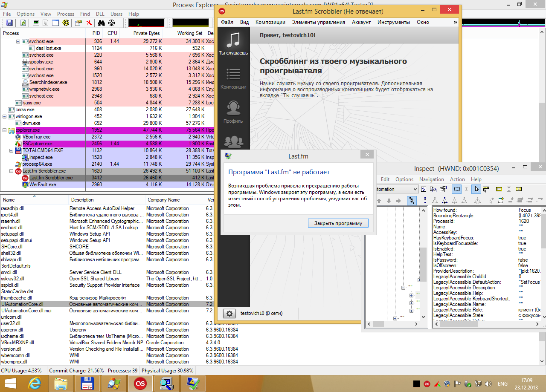This screenshot has height=392, width=546.
Task: Toggle Show Highlight Rectangle in Inspect toolbar
Action: (456, 189)
